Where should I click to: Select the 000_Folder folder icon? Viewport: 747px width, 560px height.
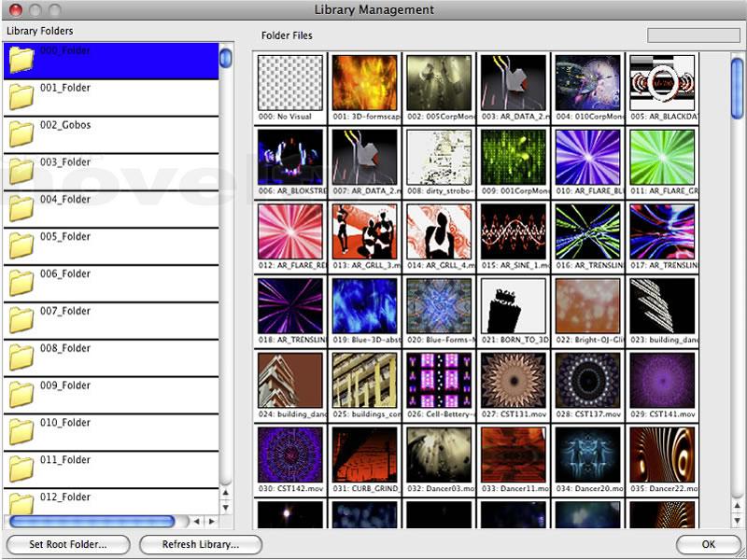point(21,61)
